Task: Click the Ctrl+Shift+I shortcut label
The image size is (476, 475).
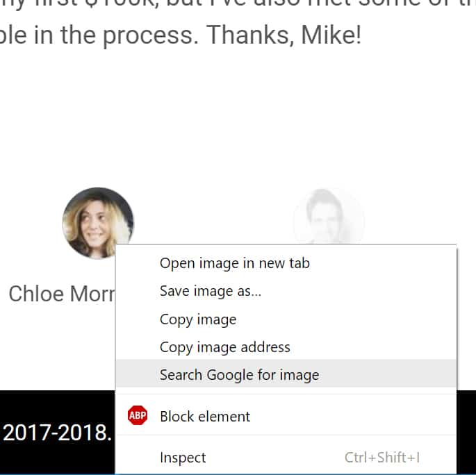Action: point(382,458)
